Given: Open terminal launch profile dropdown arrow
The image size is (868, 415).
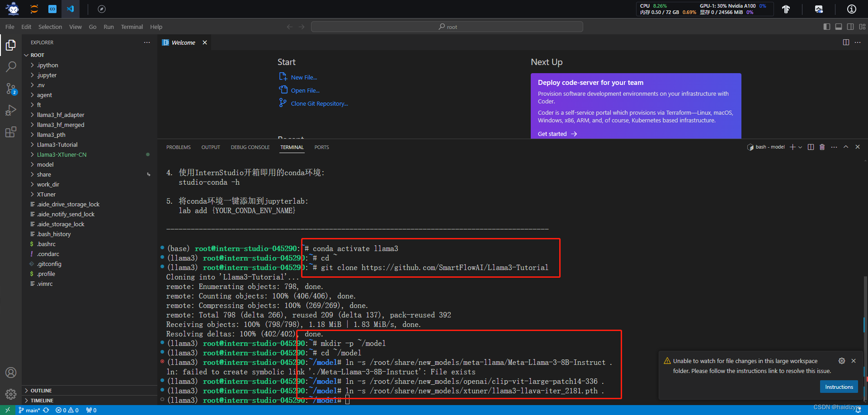Looking at the screenshot, I should [x=800, y=147].
